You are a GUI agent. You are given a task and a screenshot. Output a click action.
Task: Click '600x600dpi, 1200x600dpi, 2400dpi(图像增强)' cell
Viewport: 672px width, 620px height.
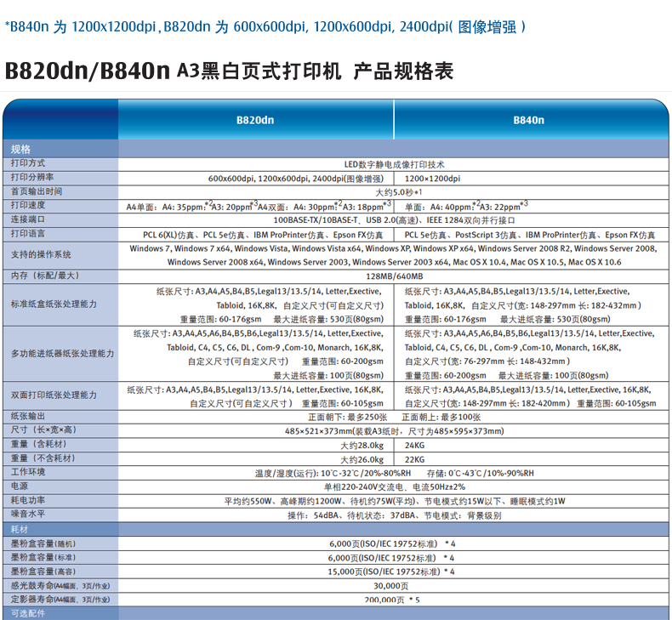point(296,179)
